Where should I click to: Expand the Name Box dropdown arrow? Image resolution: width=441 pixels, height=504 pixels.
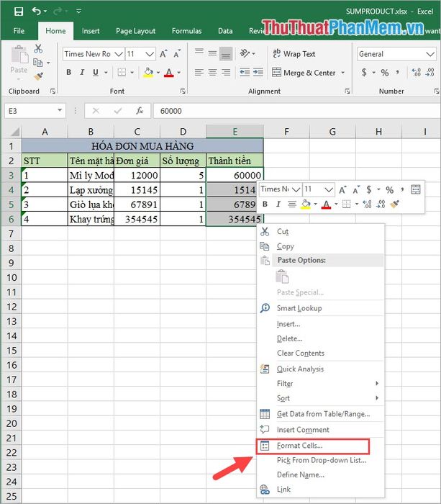60,110
